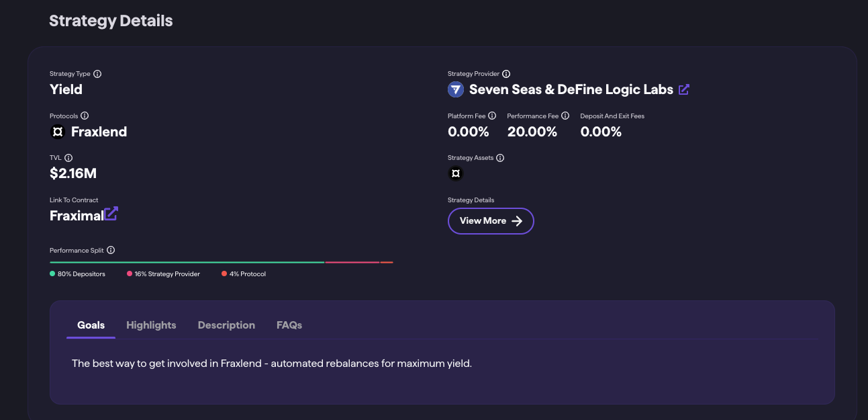The height and width of the screenshot is (420, 868).
Task: Click info icon next to Strategy Type
Action: pos(97,74)
